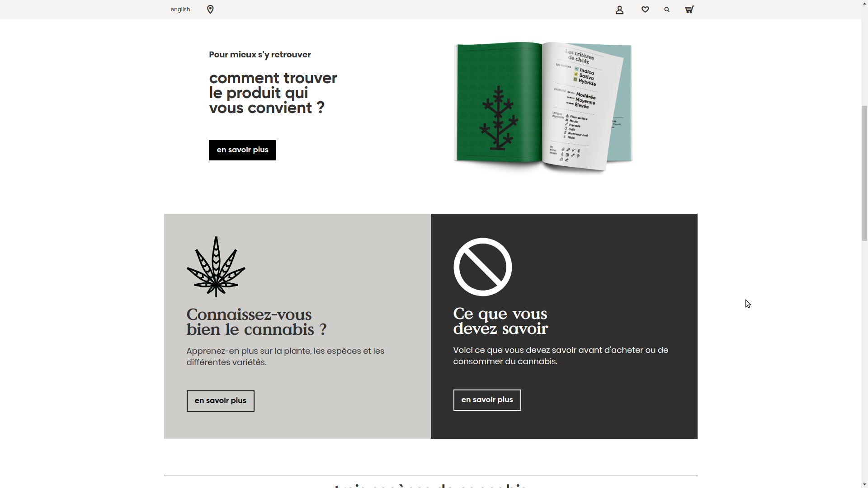The height and width of the screenshot is (488, 868).
Task: Open search with the magnifier icon
Action: click(667, 9)
